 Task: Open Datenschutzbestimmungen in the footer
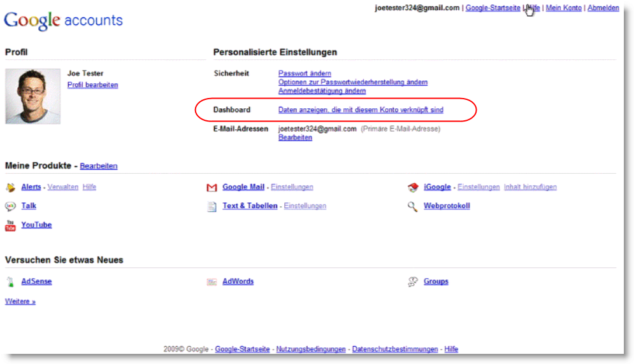pos(395,349)
